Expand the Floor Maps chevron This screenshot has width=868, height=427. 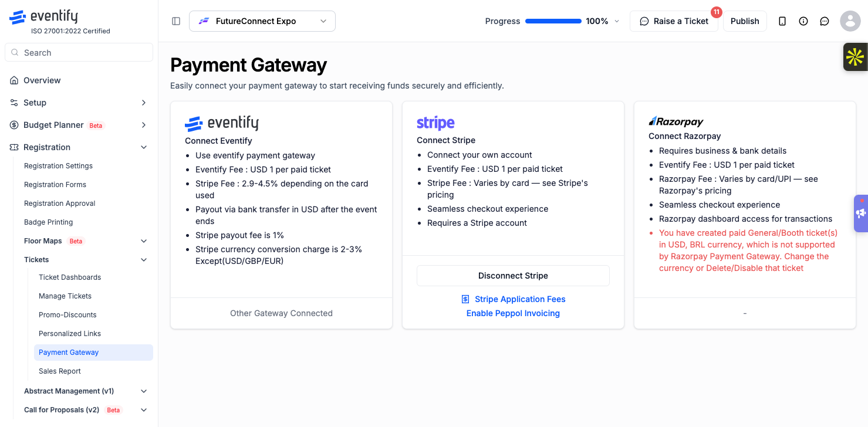(144, 241)
